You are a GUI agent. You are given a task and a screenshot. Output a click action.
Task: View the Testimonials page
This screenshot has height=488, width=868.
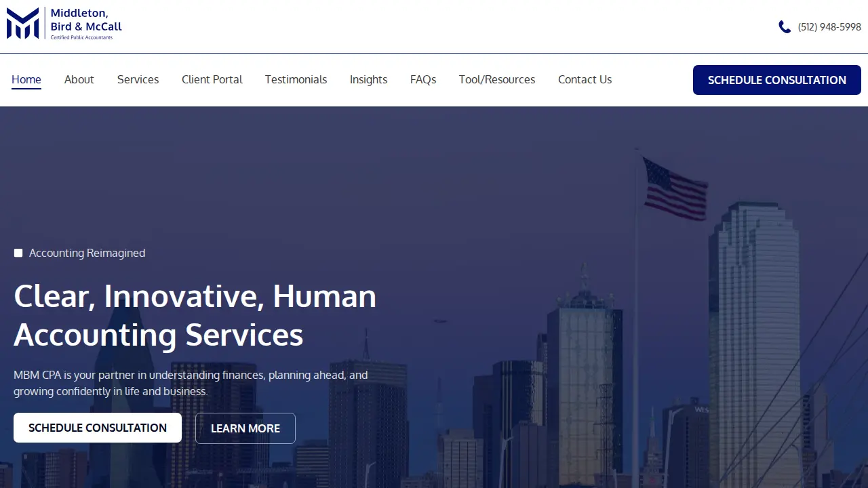pyautogui.click(x=296, y=79)
